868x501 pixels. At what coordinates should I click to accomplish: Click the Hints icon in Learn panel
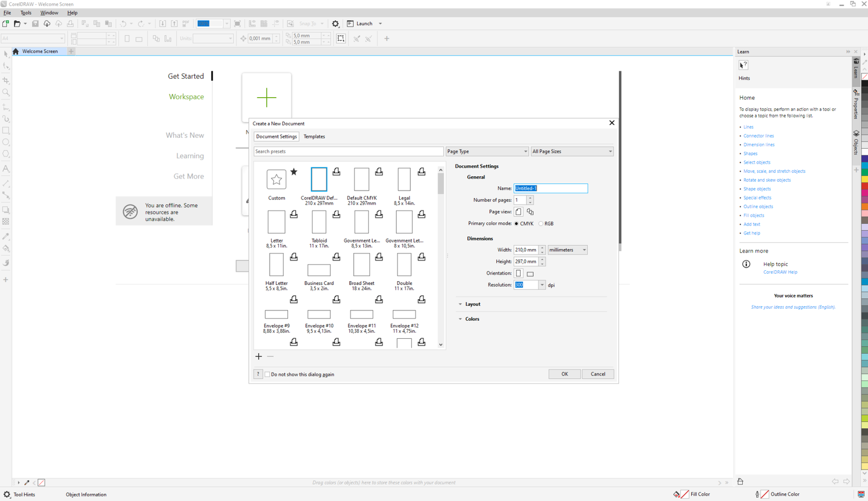[x=744, y=65]
